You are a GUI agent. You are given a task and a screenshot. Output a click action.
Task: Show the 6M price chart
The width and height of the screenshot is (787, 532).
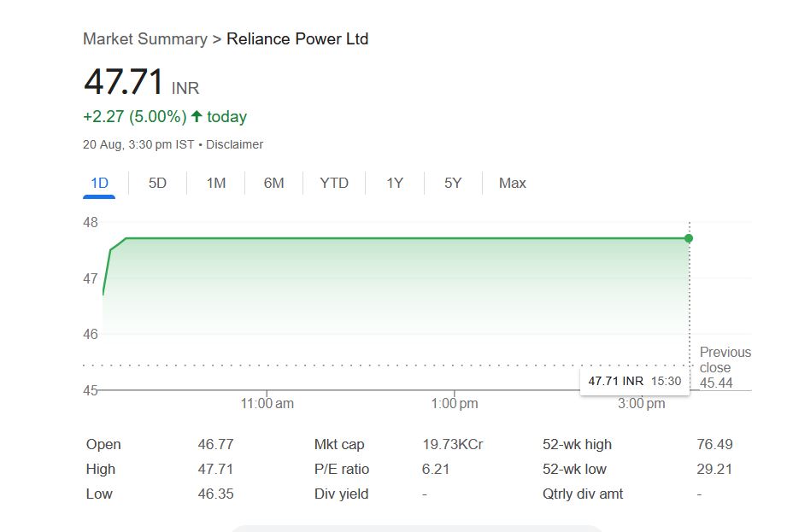[273, 183]
